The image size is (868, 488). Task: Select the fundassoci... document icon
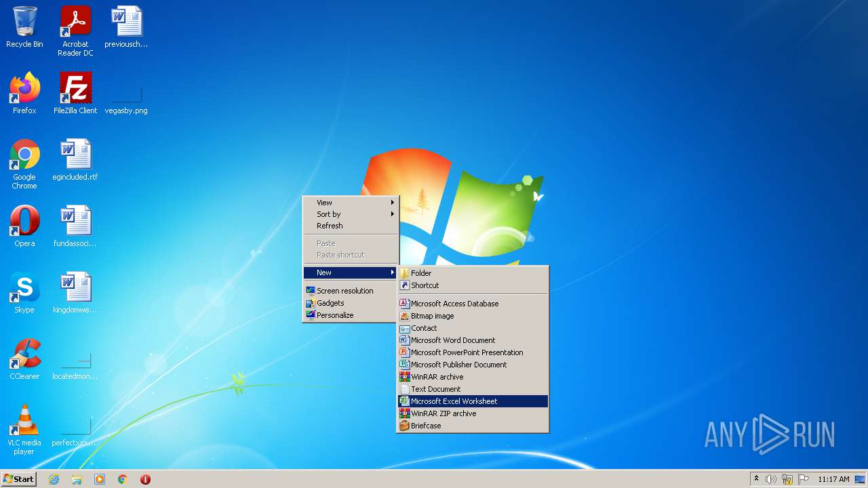pyautogui.click(x=75, y=226)
